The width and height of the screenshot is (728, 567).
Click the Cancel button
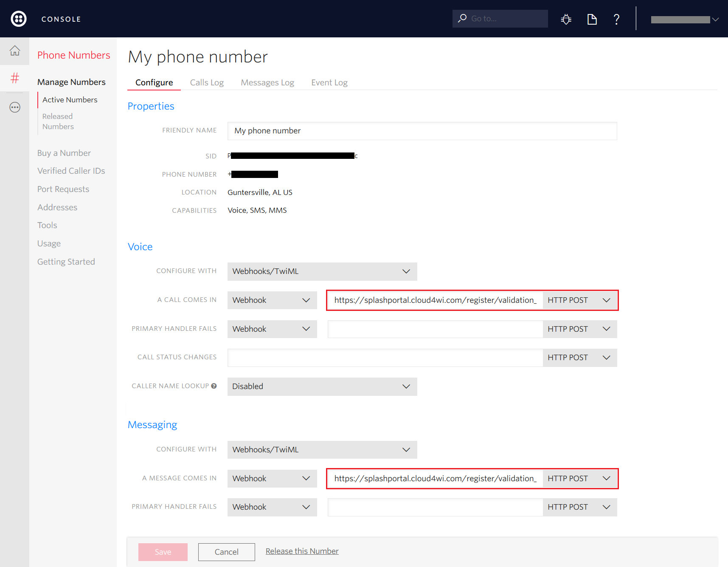(227, 552)
